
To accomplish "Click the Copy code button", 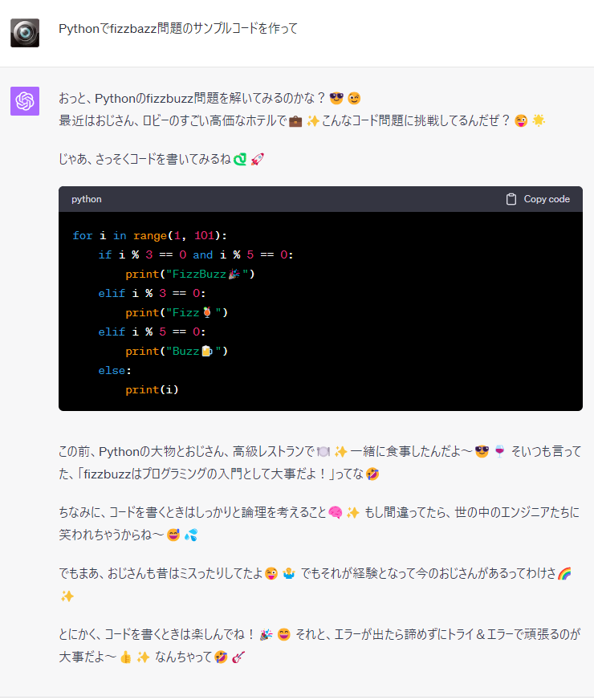I will 537,199.
